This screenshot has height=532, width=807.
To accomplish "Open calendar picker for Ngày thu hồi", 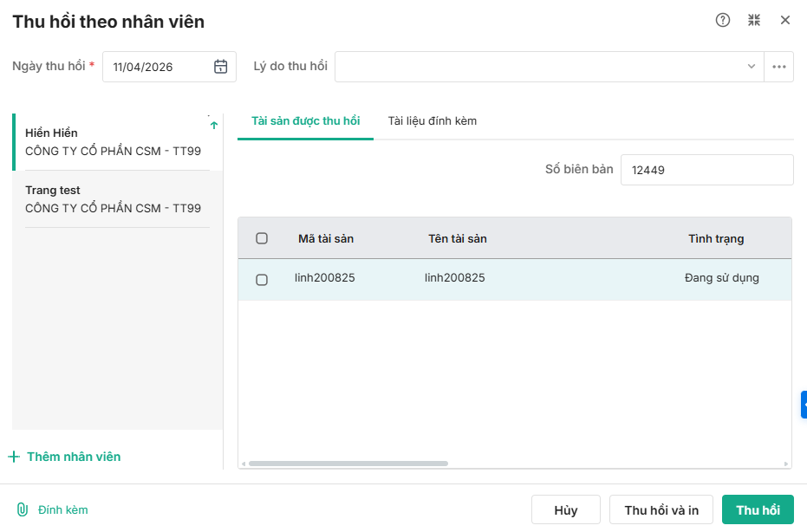I will (221, 67).
